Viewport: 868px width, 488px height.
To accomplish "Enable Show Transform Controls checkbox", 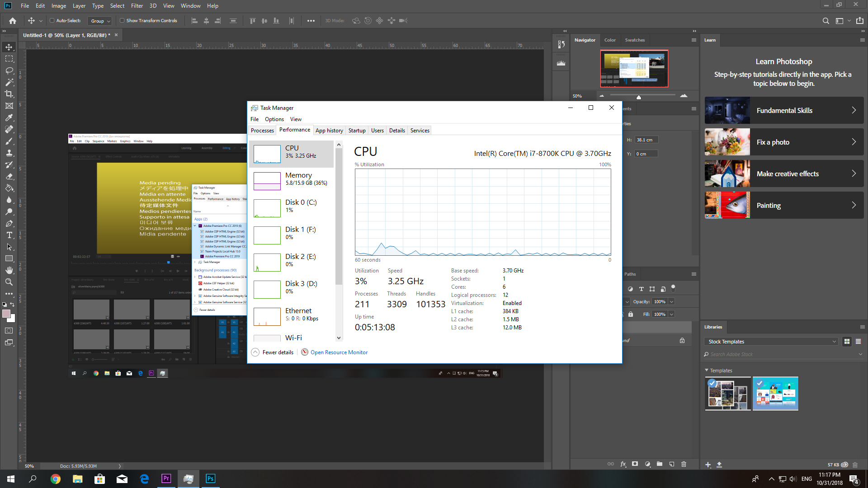I will click(x=122, y=20).
